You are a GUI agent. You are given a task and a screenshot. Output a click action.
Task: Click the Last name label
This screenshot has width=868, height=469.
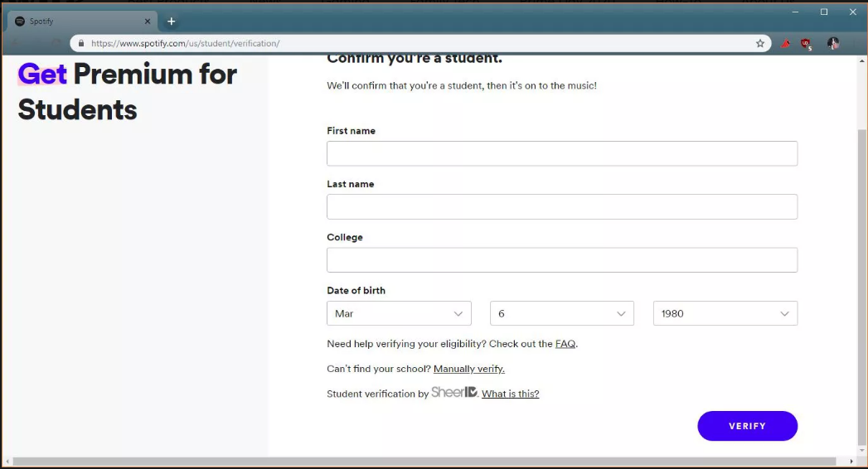click(x=351, y=184)
